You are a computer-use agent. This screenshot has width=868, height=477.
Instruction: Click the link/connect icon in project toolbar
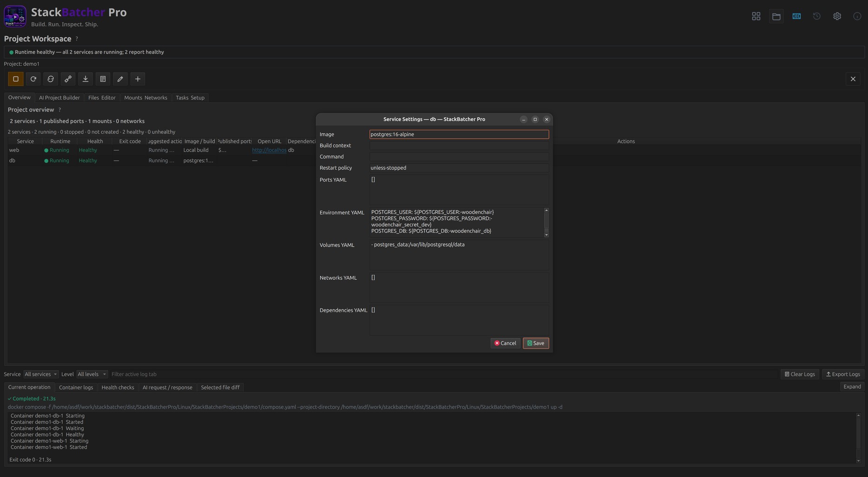68,79
